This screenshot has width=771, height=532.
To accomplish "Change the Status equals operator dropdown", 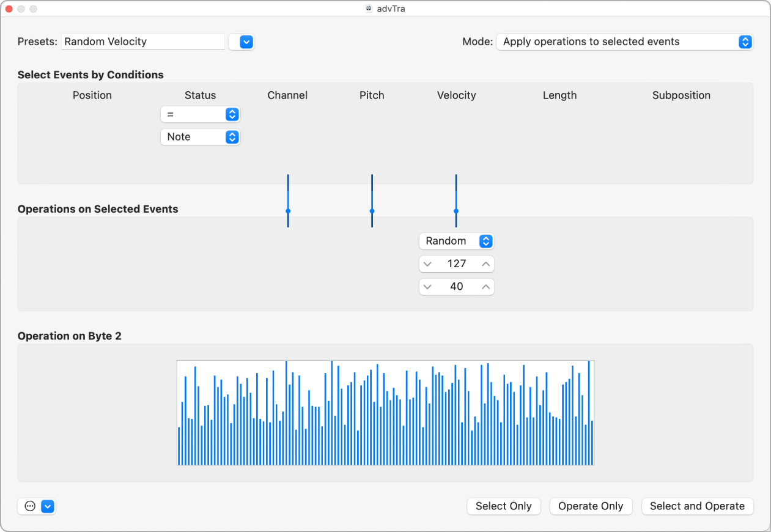I will pyautogui.click(x=200, y=114).
